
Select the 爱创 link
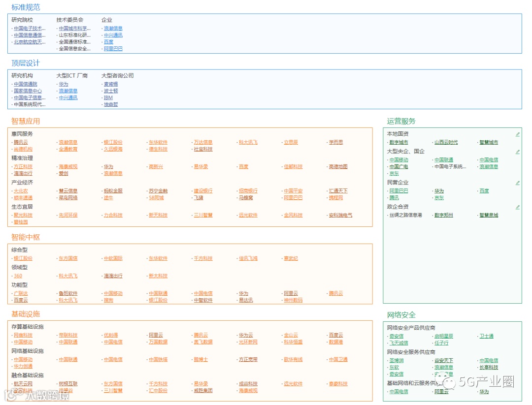point(64,174)
